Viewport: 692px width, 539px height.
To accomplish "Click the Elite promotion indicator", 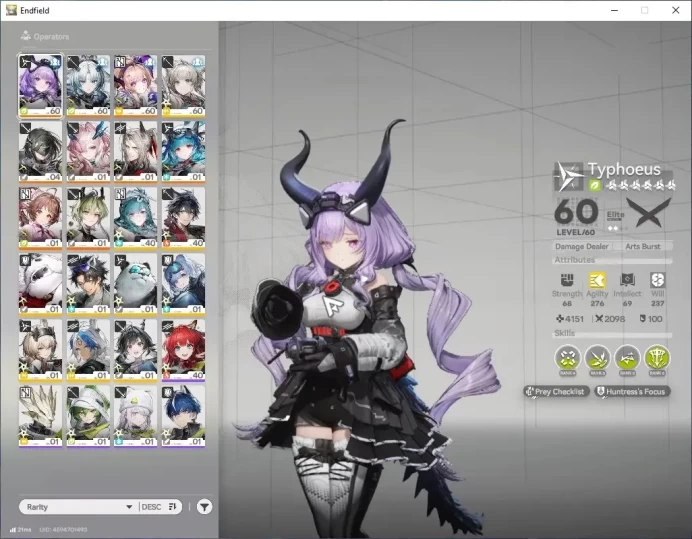I will [616, 219].
